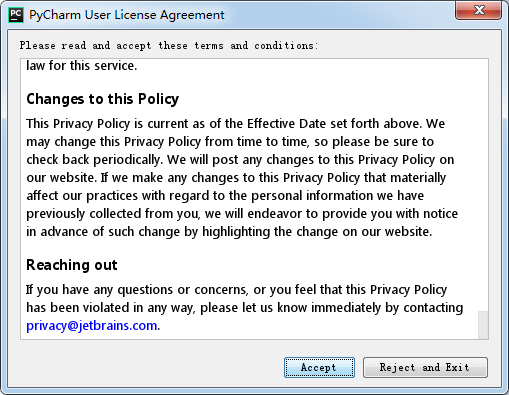Click the 'law for this service.' text line
Viewport: 509px width, 395px height.
click(x=82, y=66)
